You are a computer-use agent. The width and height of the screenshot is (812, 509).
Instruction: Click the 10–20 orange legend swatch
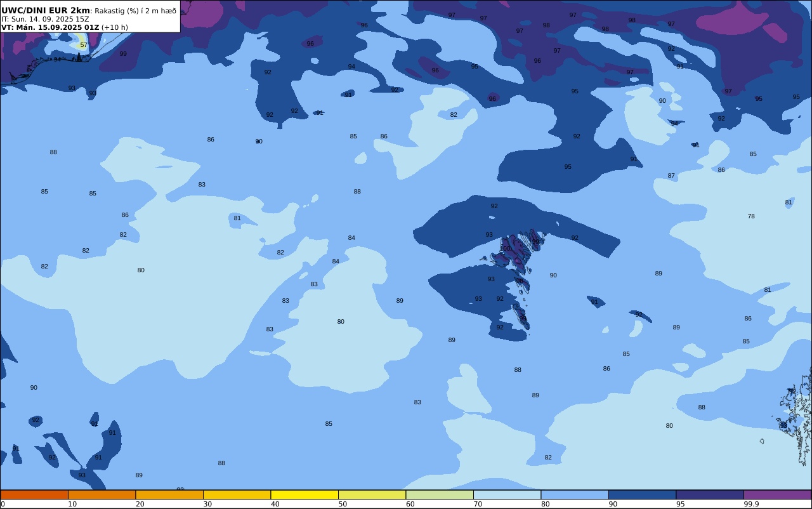click(101, 494)
